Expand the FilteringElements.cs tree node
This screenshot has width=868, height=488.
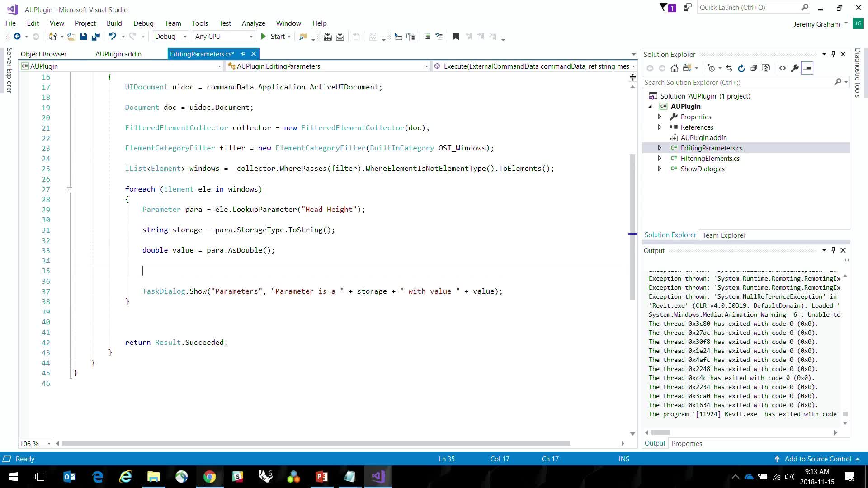click(x=660, y=159)
